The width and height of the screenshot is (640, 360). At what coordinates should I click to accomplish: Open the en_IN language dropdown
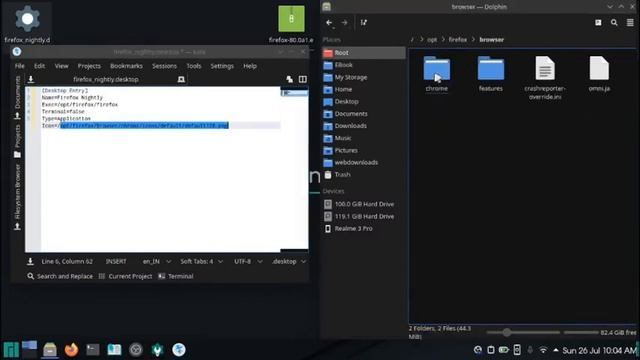(156, 261)
